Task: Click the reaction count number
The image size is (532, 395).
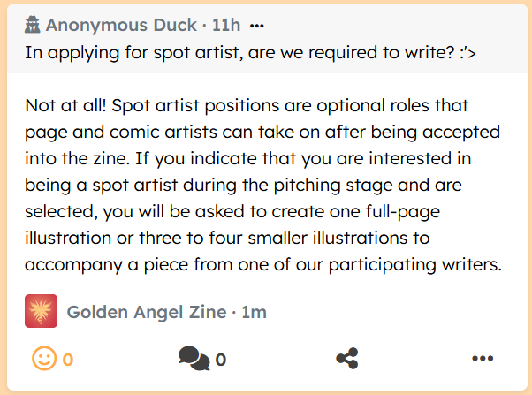Action: click(x=68, y=360)
